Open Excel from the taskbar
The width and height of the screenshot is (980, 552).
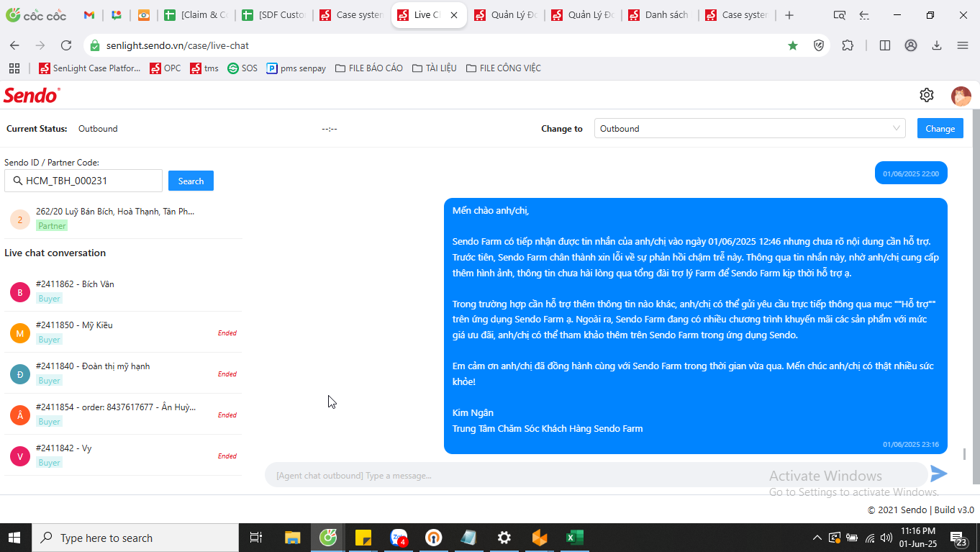coord(575,538)
